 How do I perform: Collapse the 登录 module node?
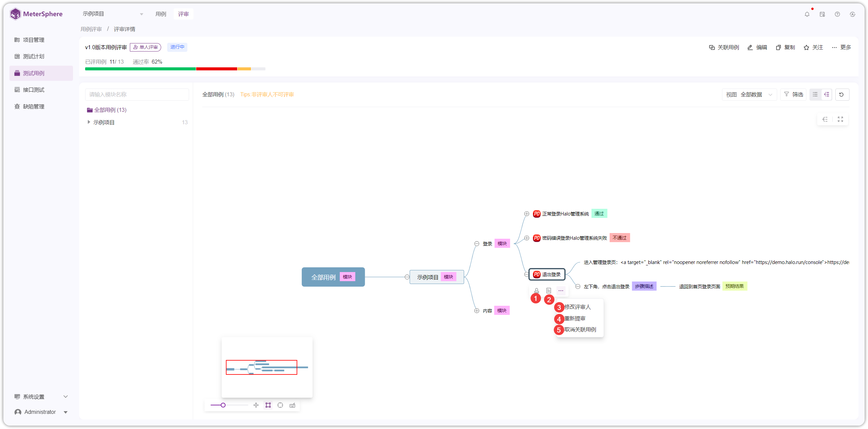tap(476, 243)
